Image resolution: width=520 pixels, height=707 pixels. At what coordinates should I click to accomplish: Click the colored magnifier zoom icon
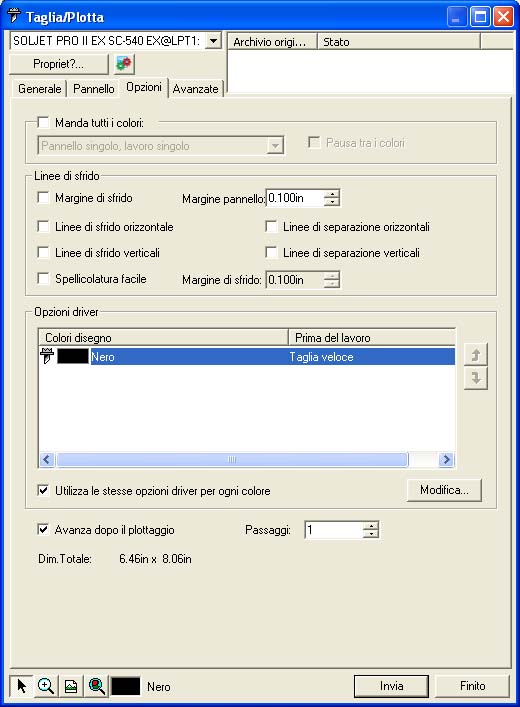coord(97,686)
